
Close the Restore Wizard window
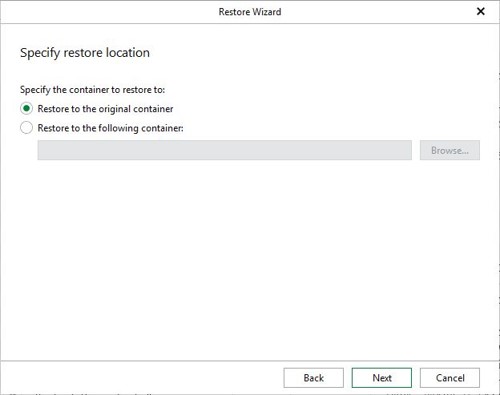coord(481,12)
